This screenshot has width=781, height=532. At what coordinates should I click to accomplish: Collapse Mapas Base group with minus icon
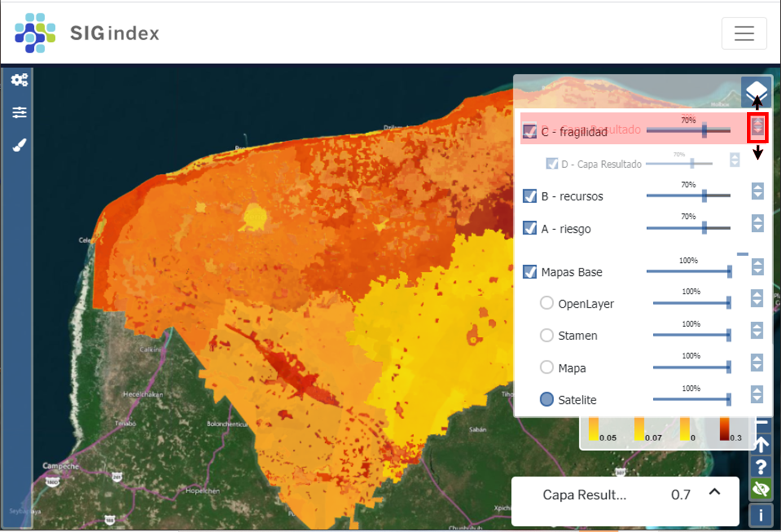point(743,254)
